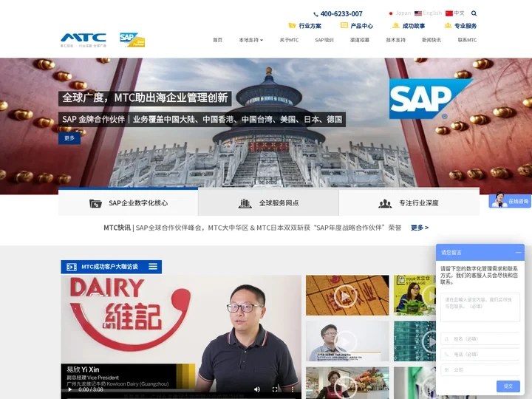The width and height of the screenshot is (532, 399).
Task: Click the 成功故事 icon
Action: tap(395, 25)
